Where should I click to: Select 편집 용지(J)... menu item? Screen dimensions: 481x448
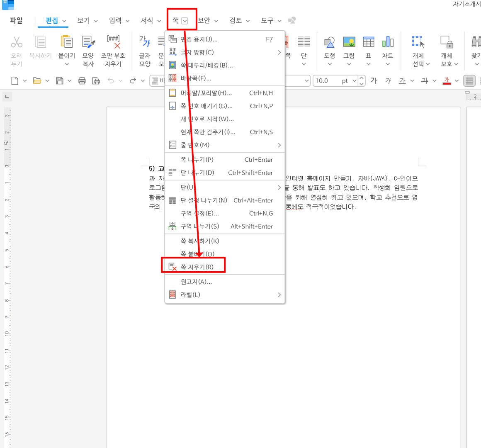225,39
